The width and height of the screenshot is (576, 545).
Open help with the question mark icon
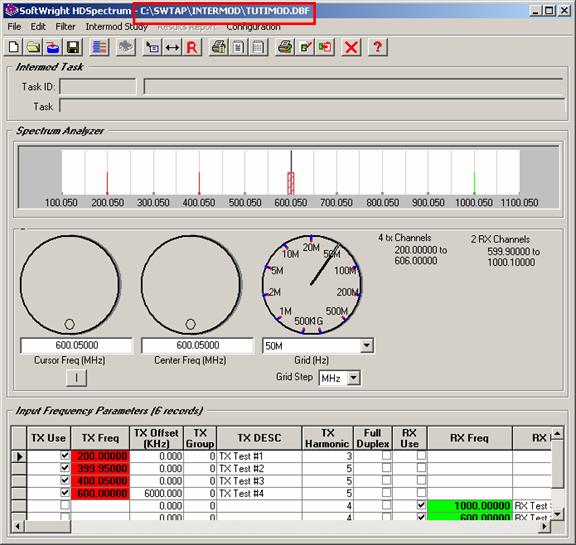tap(378, 47)
